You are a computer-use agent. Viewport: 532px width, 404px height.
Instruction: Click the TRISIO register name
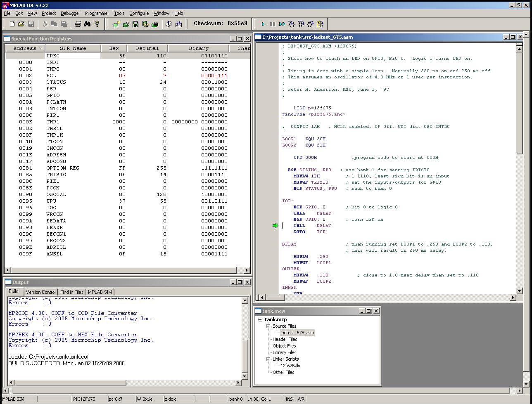(x=56, y=175)
